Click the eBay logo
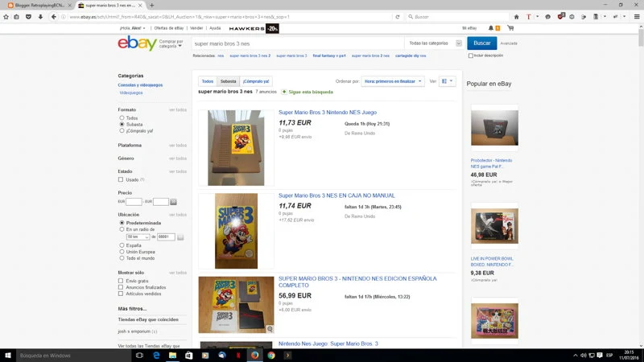Viewport: 644px width, 362px height. [x=137, y=43]
